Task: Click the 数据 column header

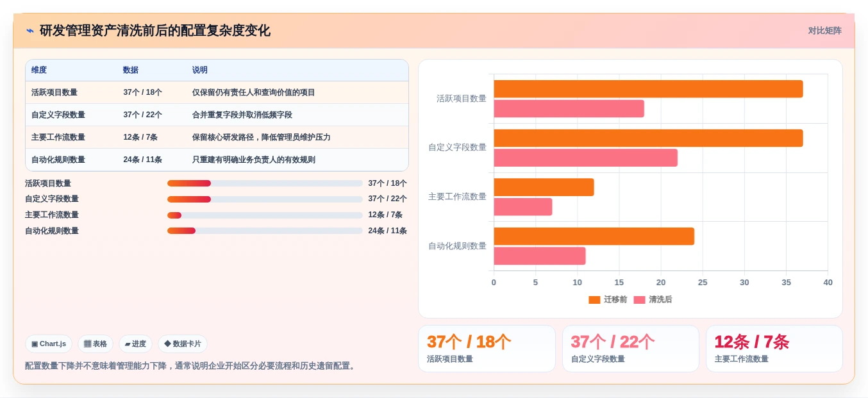Action: [x=131, y=70]
